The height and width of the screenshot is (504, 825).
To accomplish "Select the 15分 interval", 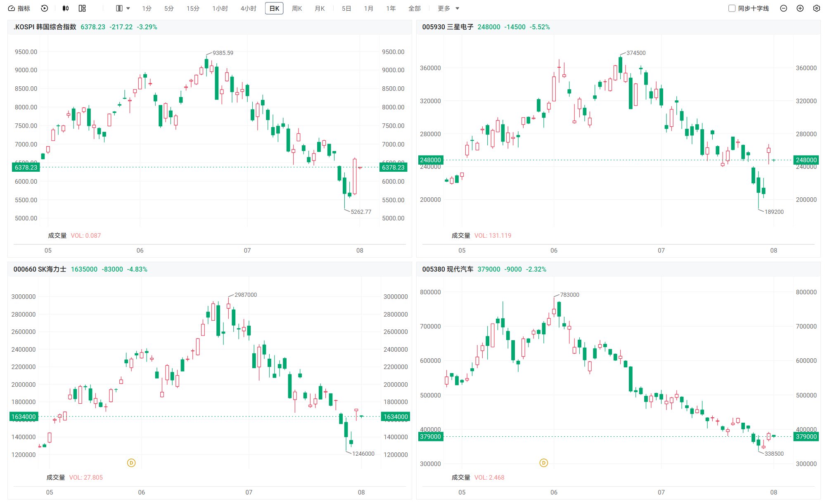I will coord(193,8).
